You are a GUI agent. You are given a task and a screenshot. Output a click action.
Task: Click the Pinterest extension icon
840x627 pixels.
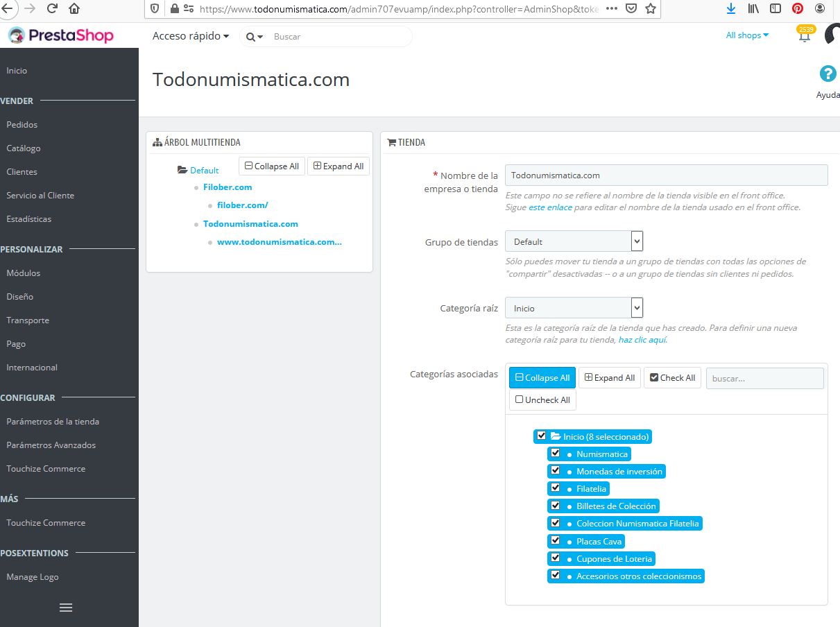[798, 8]
